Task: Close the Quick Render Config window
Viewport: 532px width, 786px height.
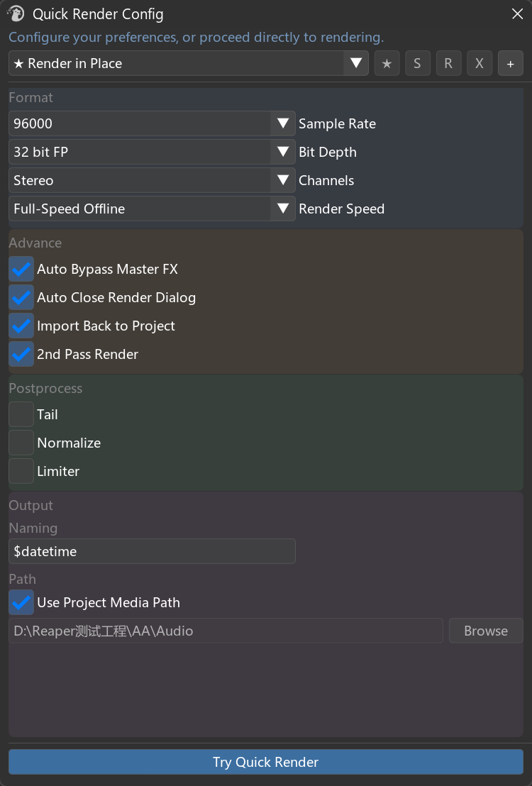Action: click(518, 13)
